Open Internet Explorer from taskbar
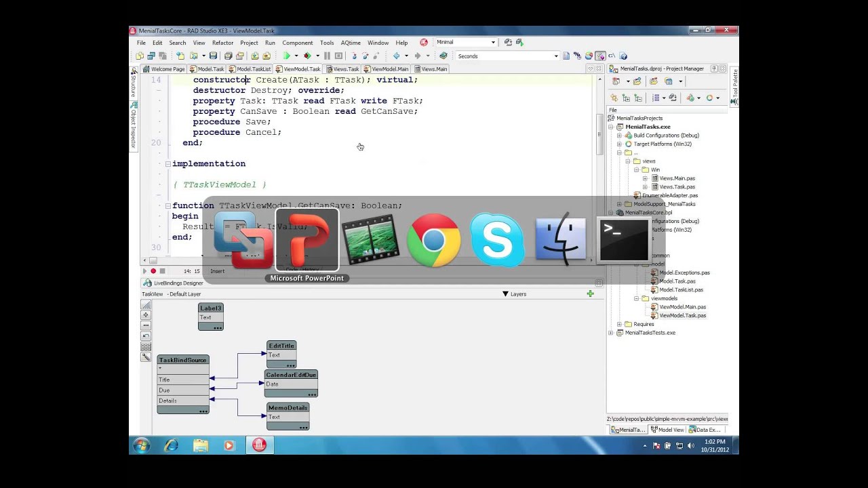 (x=172, y=445)
